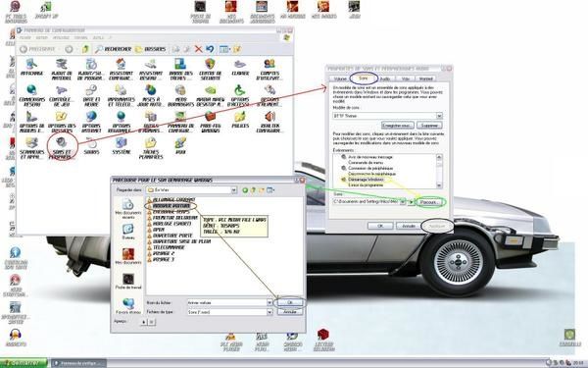Open the Imprimantes et télécopieurs icon

[x=121, y=95]
